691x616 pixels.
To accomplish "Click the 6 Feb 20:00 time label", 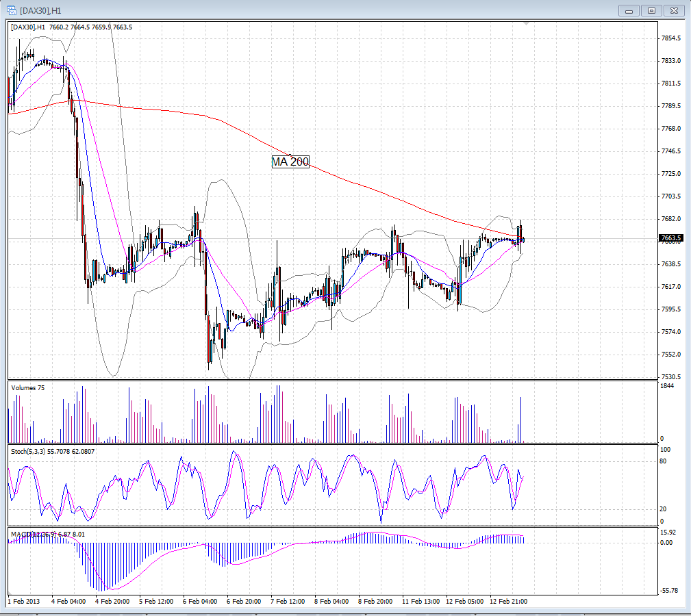I will point(244,601).
